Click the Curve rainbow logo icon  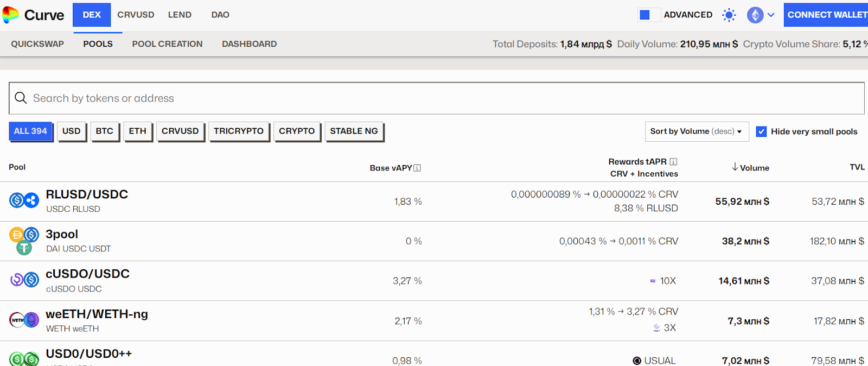pyautogui.click(x=10, y=15)
